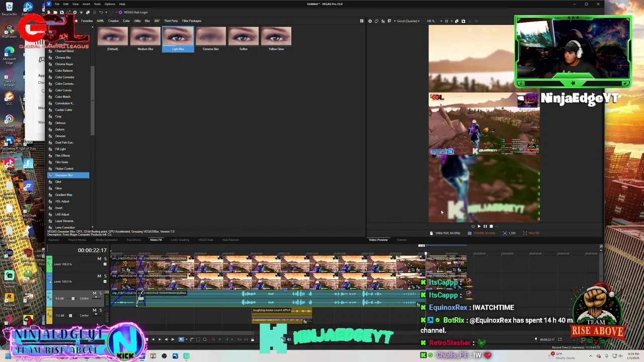The image size is (644, 362).
Task: Mute the first video track
Action: pos(99,258)
